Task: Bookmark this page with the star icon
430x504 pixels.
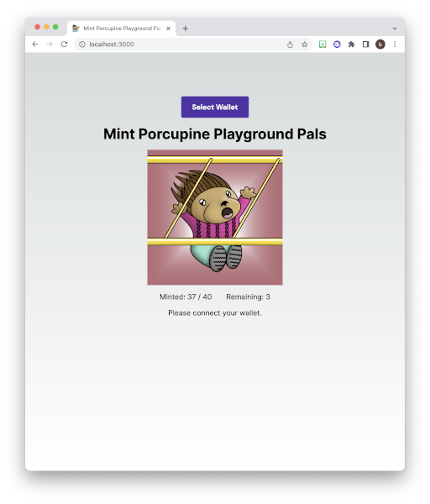Action: pos(304,45)
